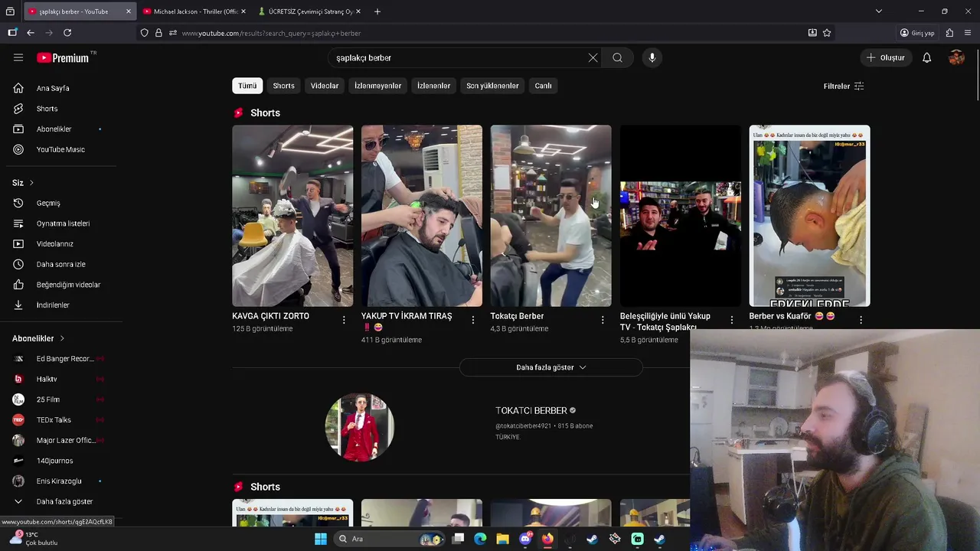Open the YouTube hamburger guide menu
The height and width of the screenshot is (551, 980).
point(18,57)
